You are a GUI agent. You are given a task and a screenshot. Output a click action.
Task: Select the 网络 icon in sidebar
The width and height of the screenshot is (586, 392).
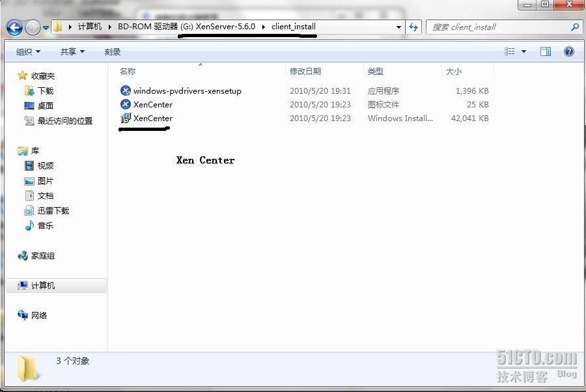(x=22, y=315)
